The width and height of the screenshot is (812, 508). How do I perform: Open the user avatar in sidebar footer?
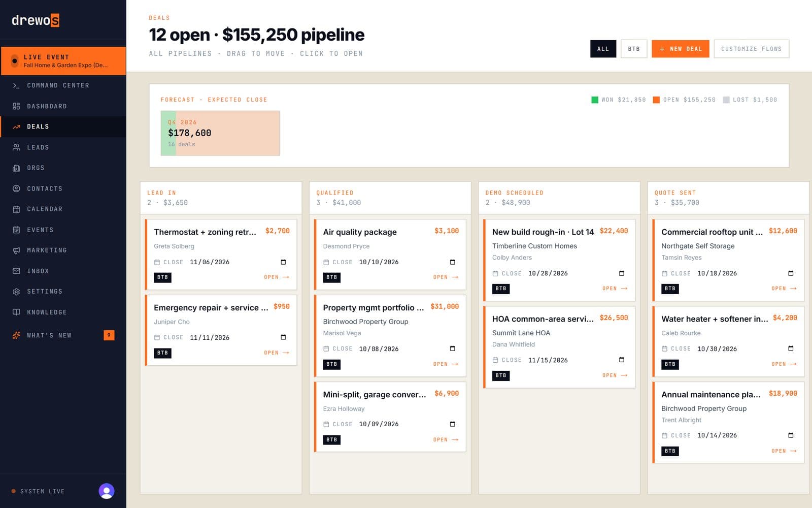(x=106, y=491)
